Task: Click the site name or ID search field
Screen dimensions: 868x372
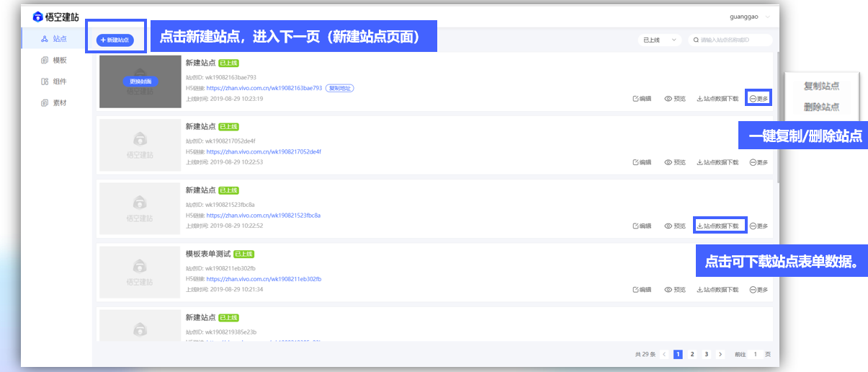Action: click(x=733, y=40)
